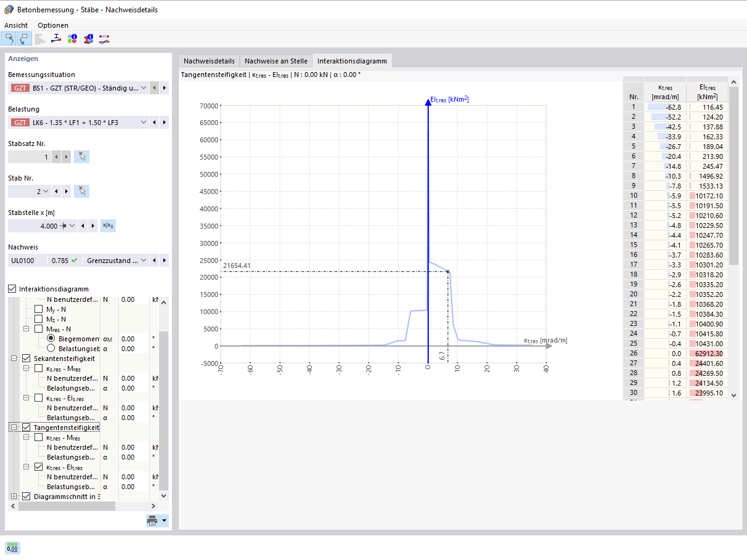Check the κs,res - Mres checkbox
This screenshot has height=560, width=747.
(39, 368)
